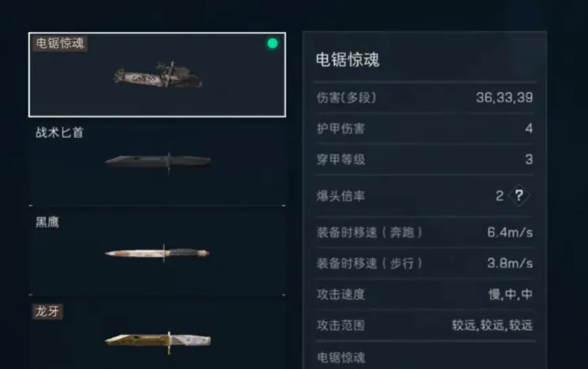Select the 战术匕首 knife image

click(158, 162)
